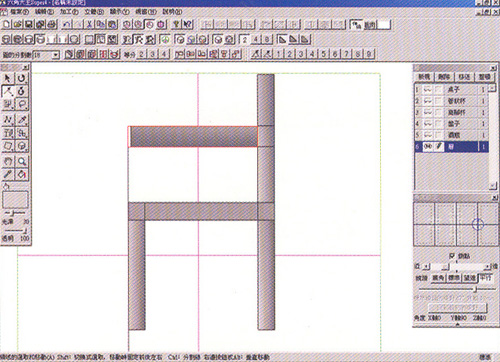500x362 pixels.
Task: Select the 望遠 telephoto lens button
Action: [x=470, y=278]
